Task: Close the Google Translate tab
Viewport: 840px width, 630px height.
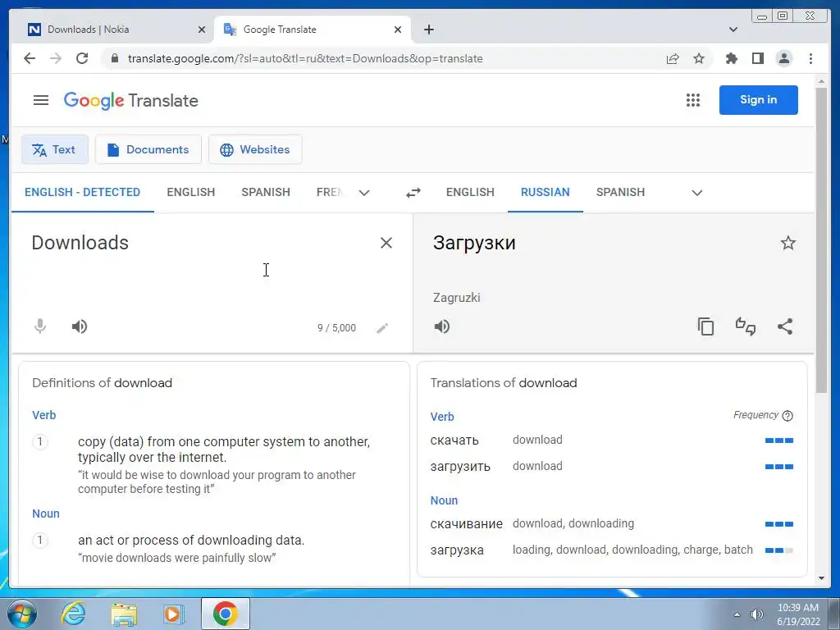Action: click(x=398, y=30)
